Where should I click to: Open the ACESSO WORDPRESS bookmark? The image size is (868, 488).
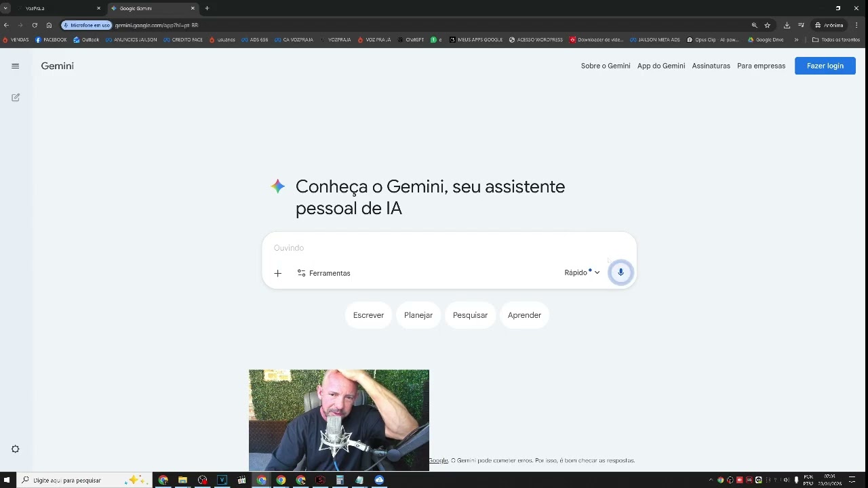tap(536, 40)
